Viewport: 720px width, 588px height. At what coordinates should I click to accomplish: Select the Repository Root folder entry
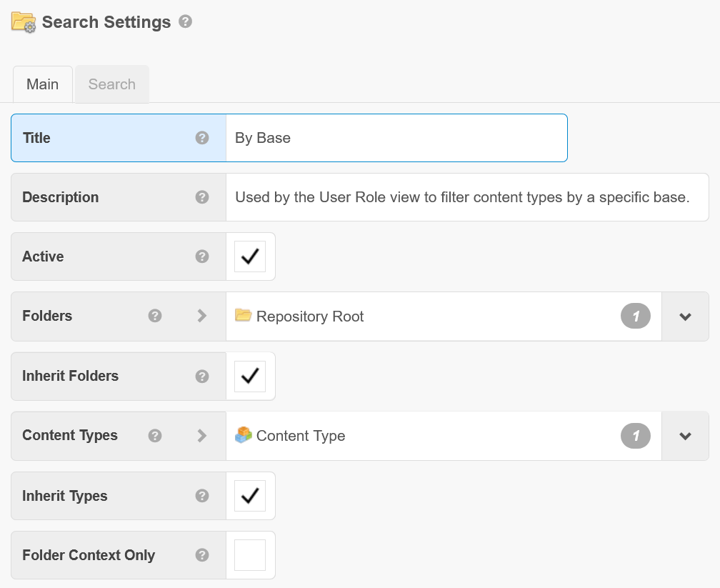point(299,316)
